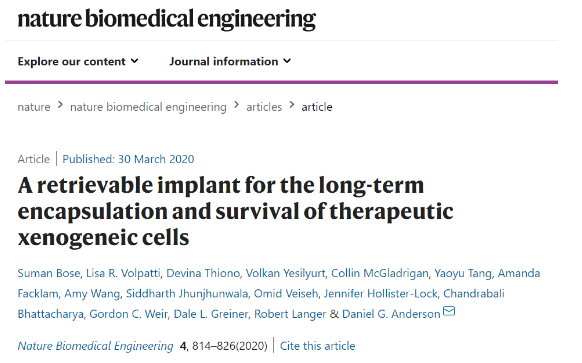The width and height of the screenshot is (582, 363).
Task: Click the Published: 30 March 2020 link
Action: pos(128,159)
